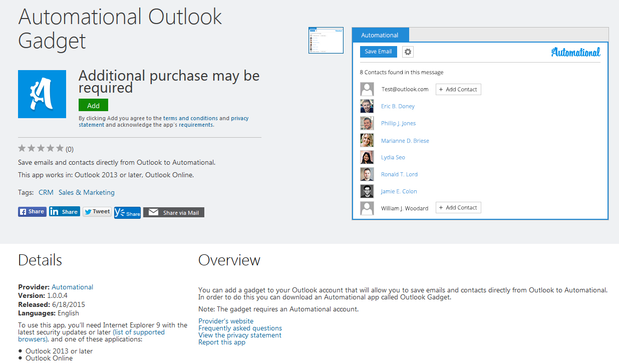Open Ronald T. Lord contact link
Viewport: 619px width, 364px height.
click(399, 174)
